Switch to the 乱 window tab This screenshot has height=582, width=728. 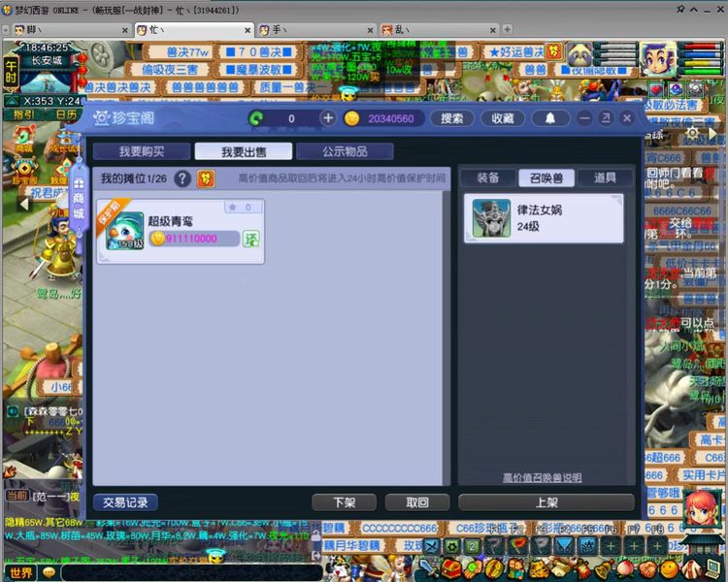coord(439,30)
